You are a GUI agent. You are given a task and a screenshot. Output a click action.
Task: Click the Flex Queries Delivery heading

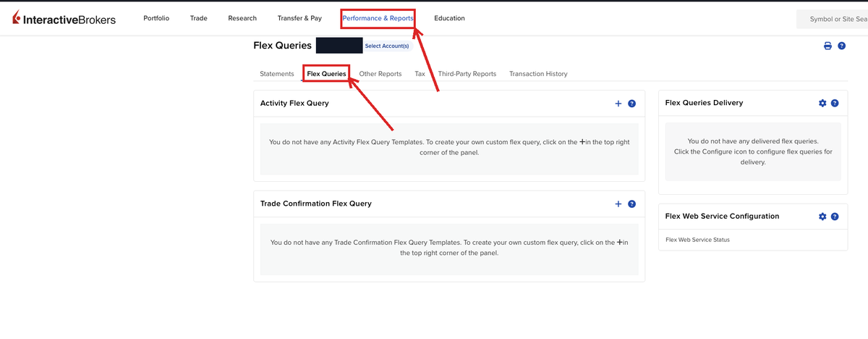[x=704, y=103]
